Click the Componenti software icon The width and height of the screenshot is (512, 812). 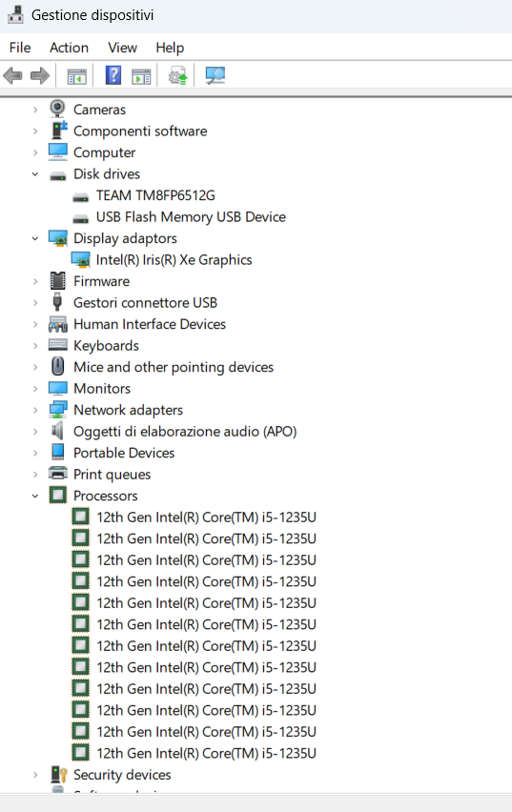[x=58, y=130]
